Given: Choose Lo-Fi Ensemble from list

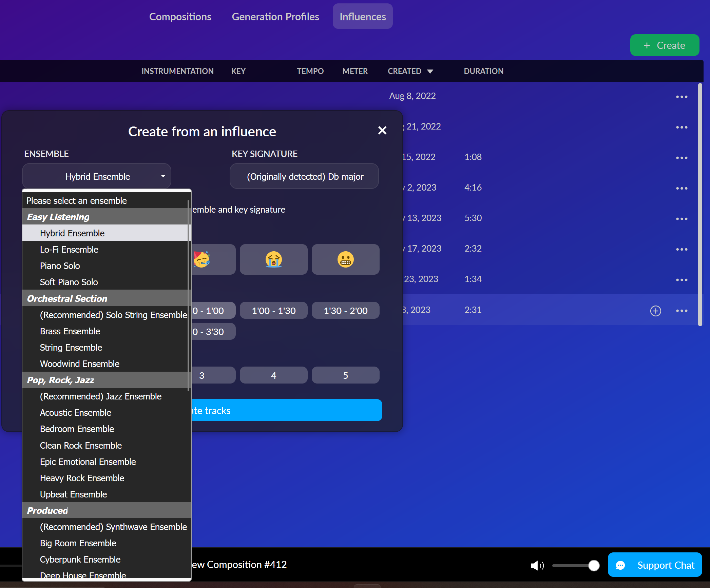Looking at the screenshot, I should (69, 250).
